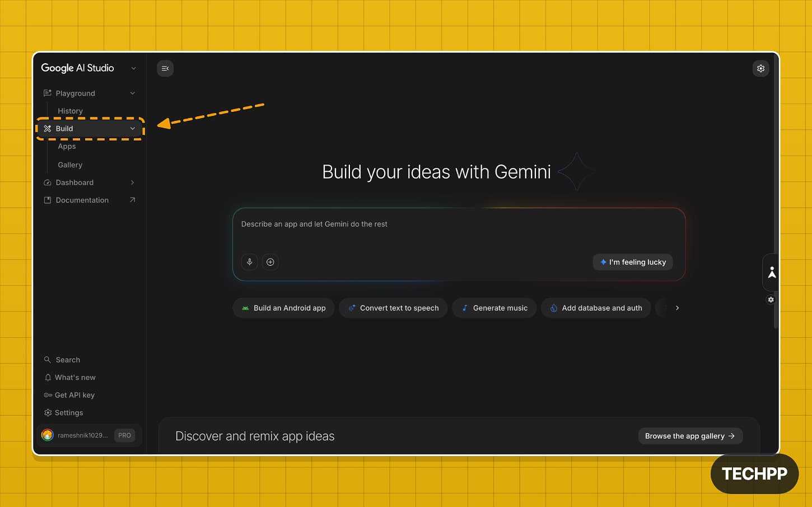812x507 pixels.
Task: Collapse the Playground section chevron
Action: (133, 93)
